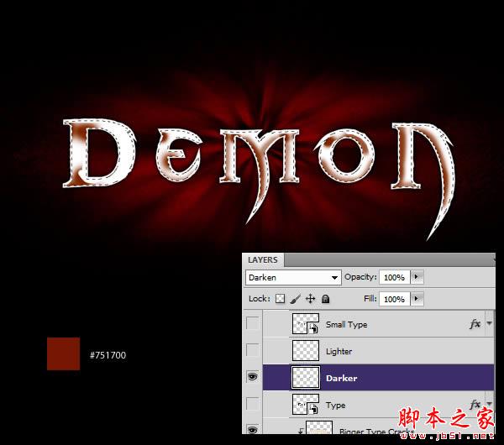Toggle visibility eye of Darker layer
504x445 pixels.
tap(253, 376)
